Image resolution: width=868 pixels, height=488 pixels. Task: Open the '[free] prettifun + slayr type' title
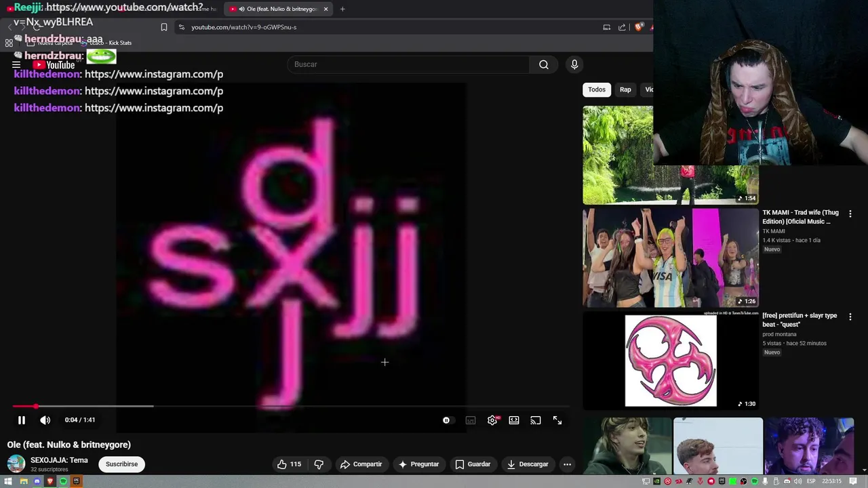click(x=800, y=320)
